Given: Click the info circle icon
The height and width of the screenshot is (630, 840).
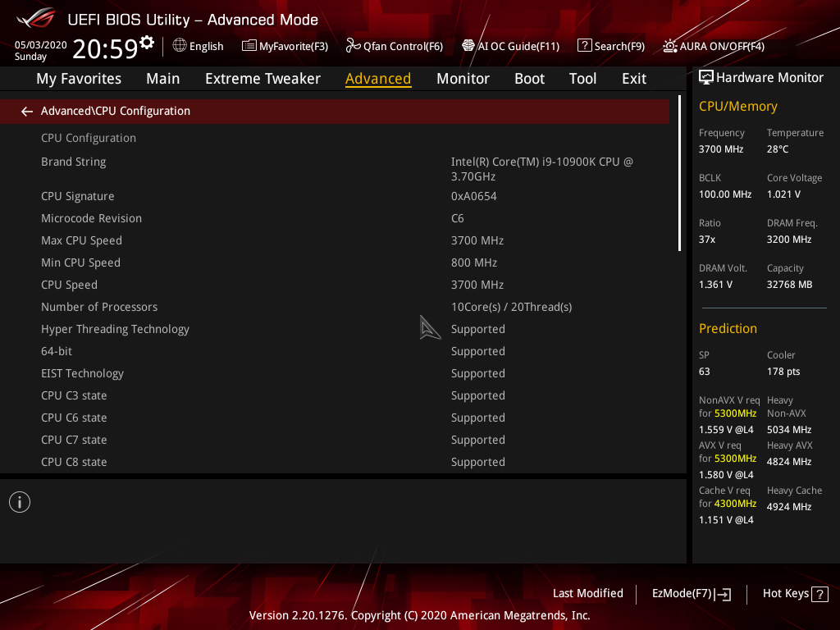Looking at the screenshot, I should [20, 502].
